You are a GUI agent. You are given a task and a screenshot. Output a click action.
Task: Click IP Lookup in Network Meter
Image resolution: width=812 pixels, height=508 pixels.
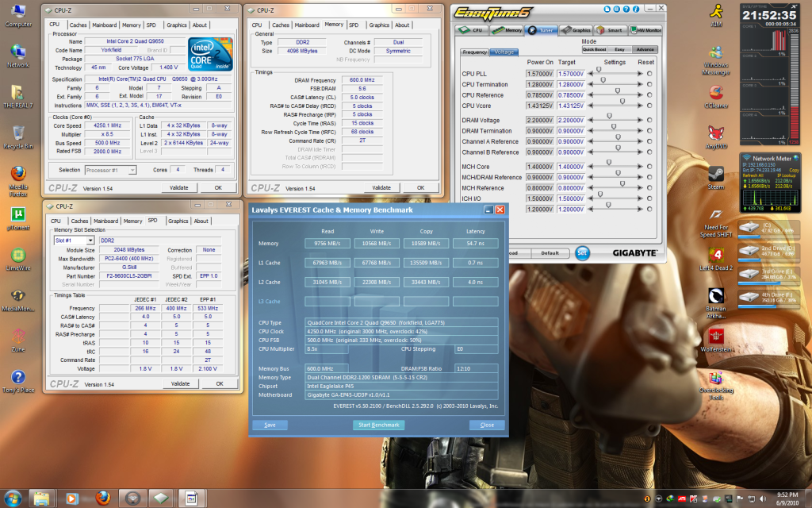pyautogui.click(x=786, y=175)
